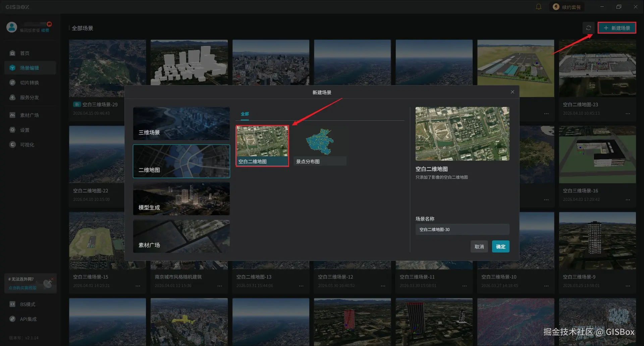Open more options for 空白二维地图-23
Image resolution: width=644 pixels, height=346 pixels.
pos(628,114)
